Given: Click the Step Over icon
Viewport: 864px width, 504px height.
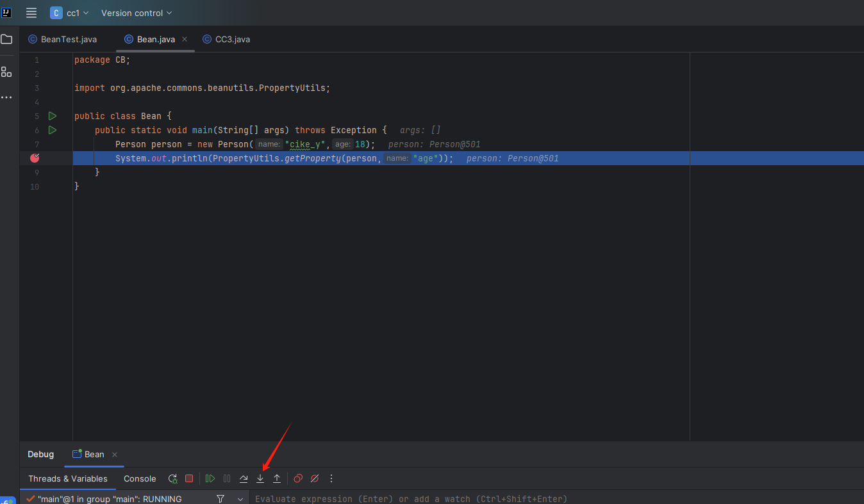Looking at the screenshot, I should (244, 478).
